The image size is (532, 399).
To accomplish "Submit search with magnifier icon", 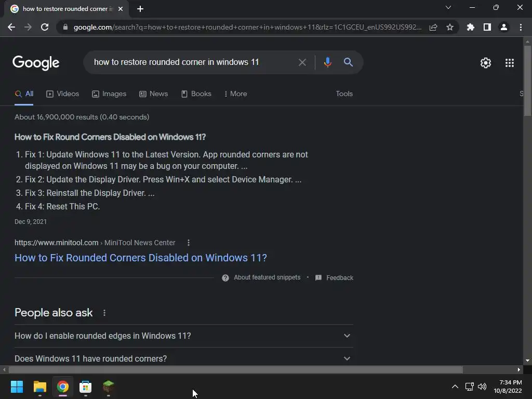I will [x=348, y=62].
